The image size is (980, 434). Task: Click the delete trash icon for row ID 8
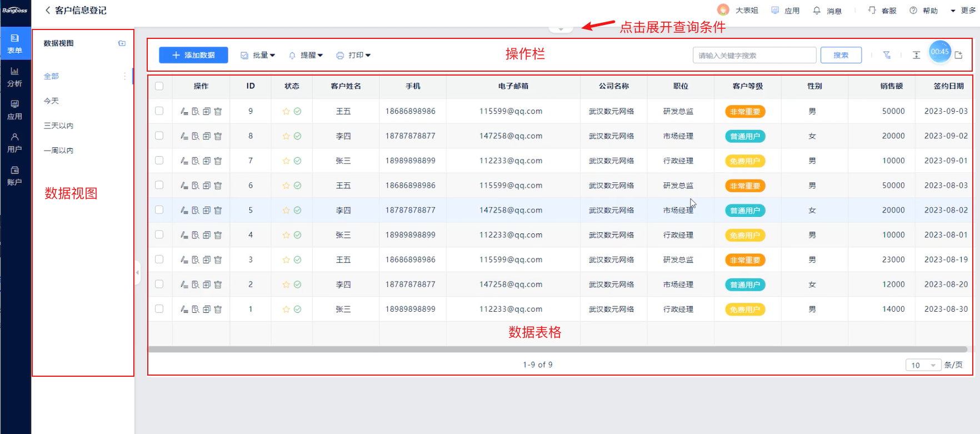(x=218, y=136)
